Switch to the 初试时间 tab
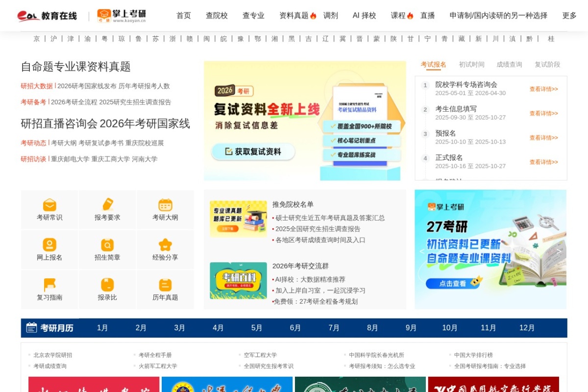Image resolution: width=588 pixels, height=392 pixels. [471, 65]
